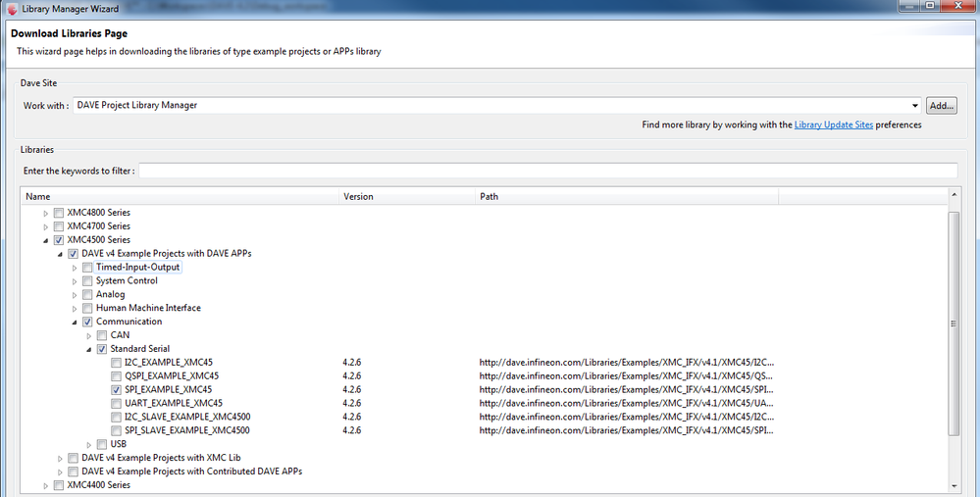Viewport: 980px width, 497px height.
Task: Select the I2C_SLAVE_EXAMPLE_XMC4500 row label
Action: pyautogui.click(x=187, y=417)
